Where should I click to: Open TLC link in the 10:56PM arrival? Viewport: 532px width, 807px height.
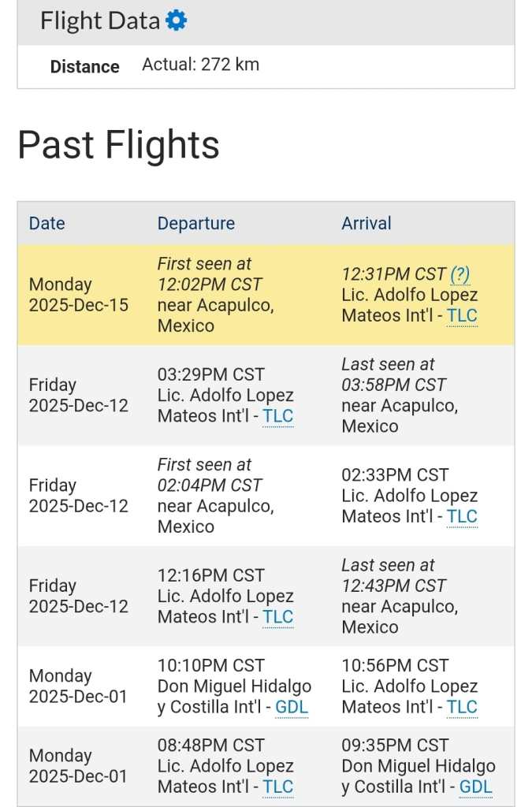click(x=462, y=707)
